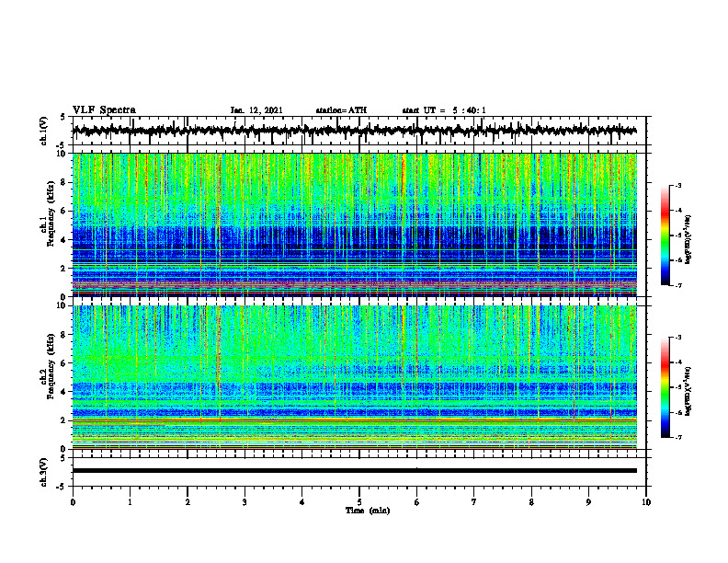
Task: Click the time axis tick label "8"
Action: [x=531, y=502]
